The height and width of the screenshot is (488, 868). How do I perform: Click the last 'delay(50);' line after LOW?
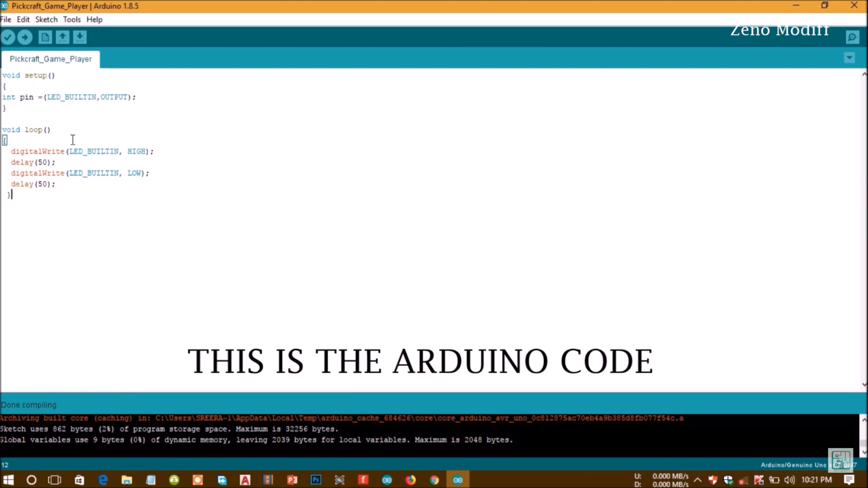[x=33, y=184]
